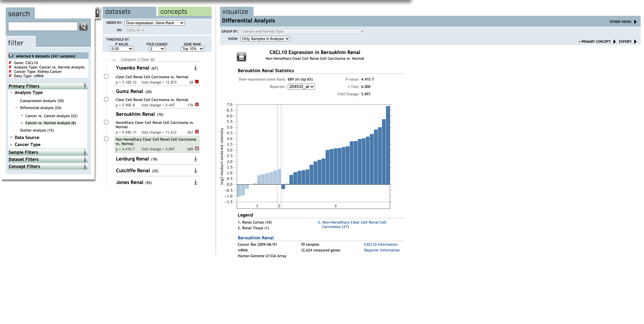Expand the Lenburg Renal dataset arrow
644x324 pixels.
pyautogui.click(x=196, y=159)
